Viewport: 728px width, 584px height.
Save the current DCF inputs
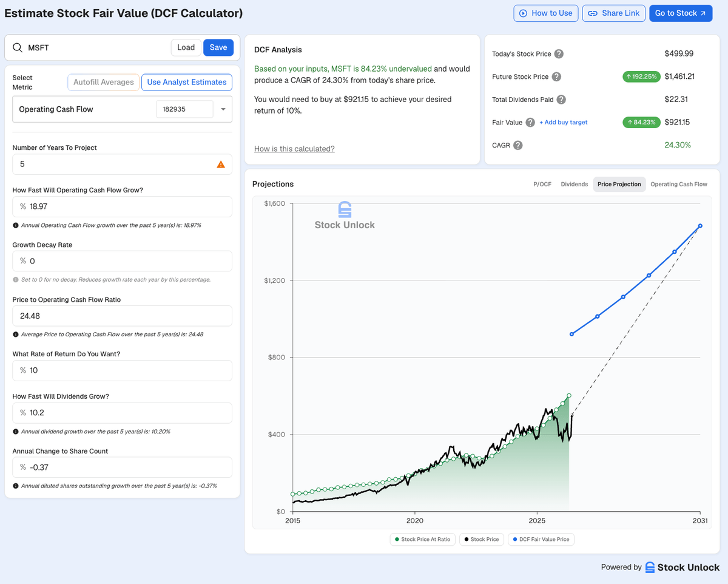point(218,47)
